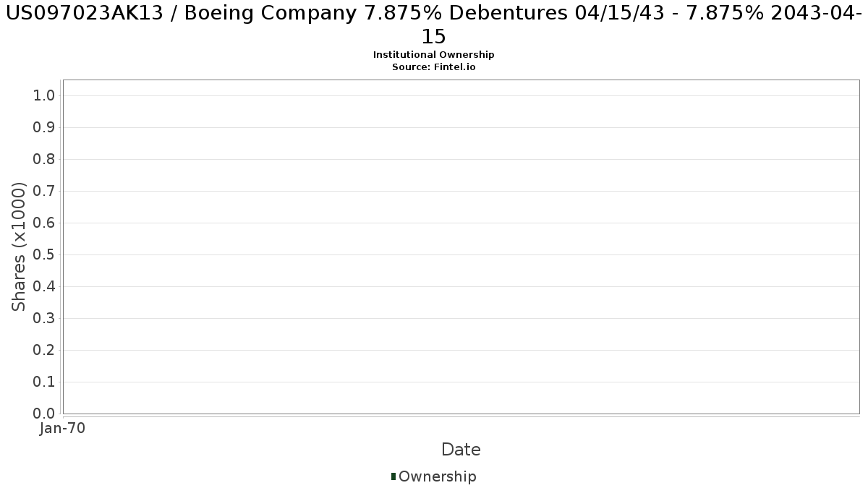Click the 0.2 y-axis tick label
868x488 pixels.
(45, 351)
